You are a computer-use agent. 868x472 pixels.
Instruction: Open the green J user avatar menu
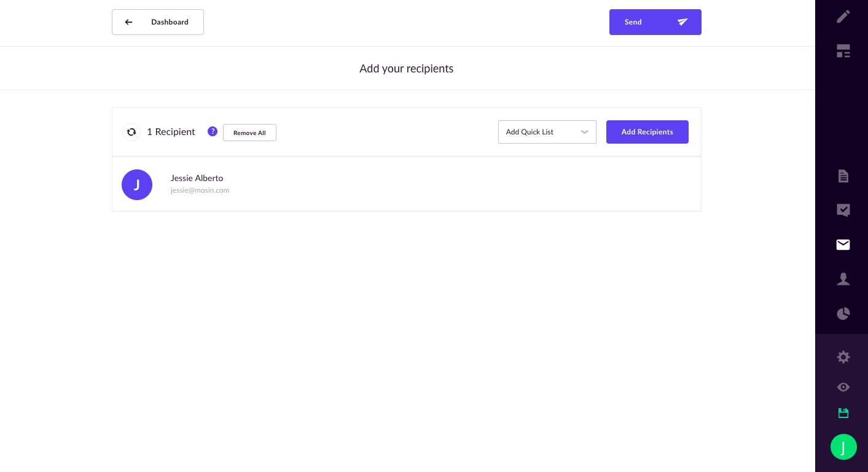[843, 447]
